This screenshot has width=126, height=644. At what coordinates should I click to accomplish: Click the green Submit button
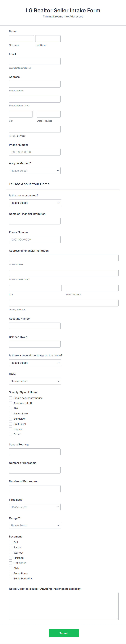64,633
